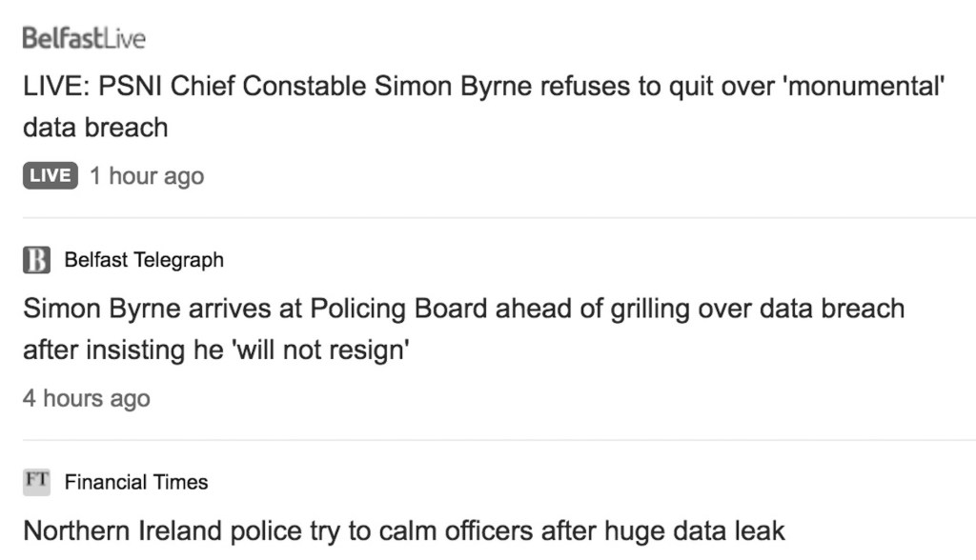The width and height of the screenshot is (976, 560).
Task: Click the BelfastLive logo
Action: click(84, 39)
